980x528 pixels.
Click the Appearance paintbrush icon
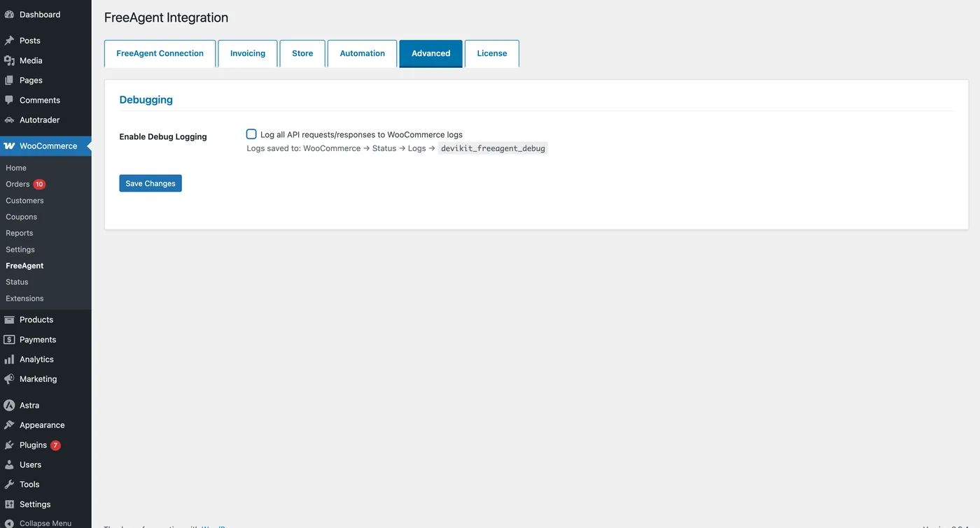point(9,425)
